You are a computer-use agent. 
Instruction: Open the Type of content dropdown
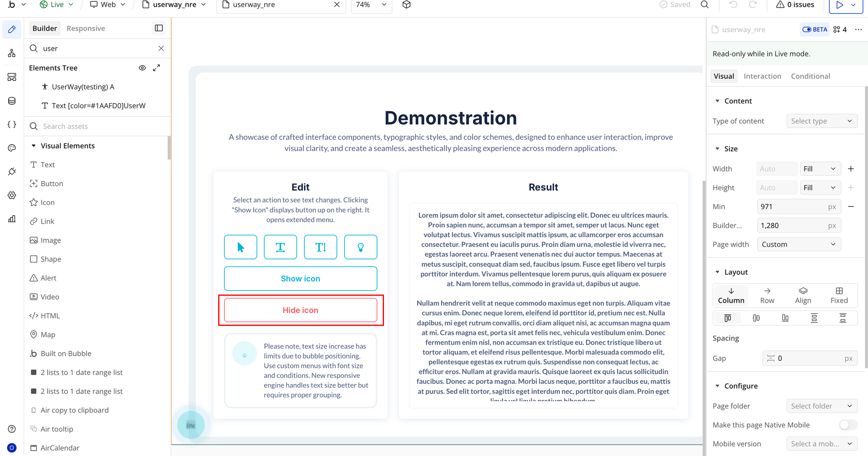point(822,121)
